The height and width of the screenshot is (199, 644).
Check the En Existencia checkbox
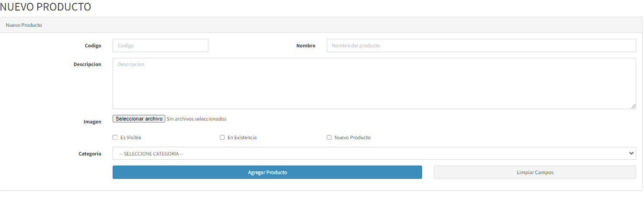click(x=222, y=138)
